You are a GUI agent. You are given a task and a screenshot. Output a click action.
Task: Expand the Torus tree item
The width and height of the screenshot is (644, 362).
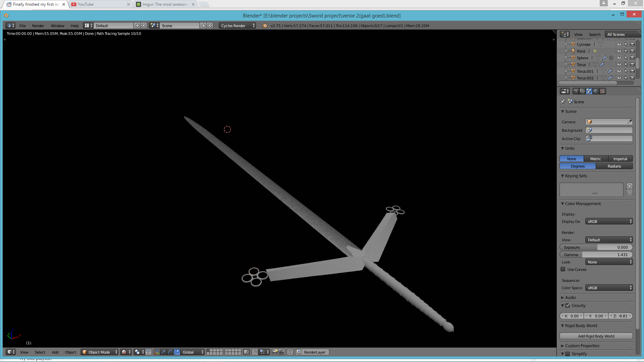(566, 64)
